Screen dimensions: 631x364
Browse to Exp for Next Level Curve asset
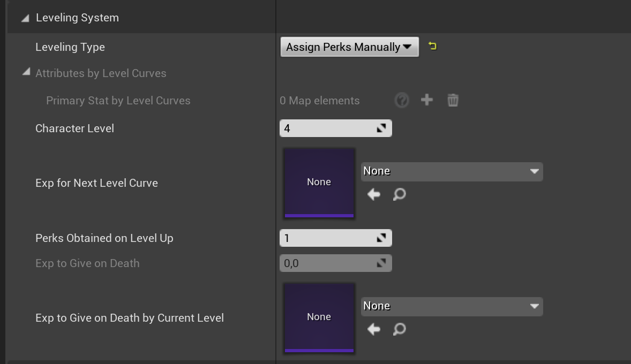click(x=399, y=194)
